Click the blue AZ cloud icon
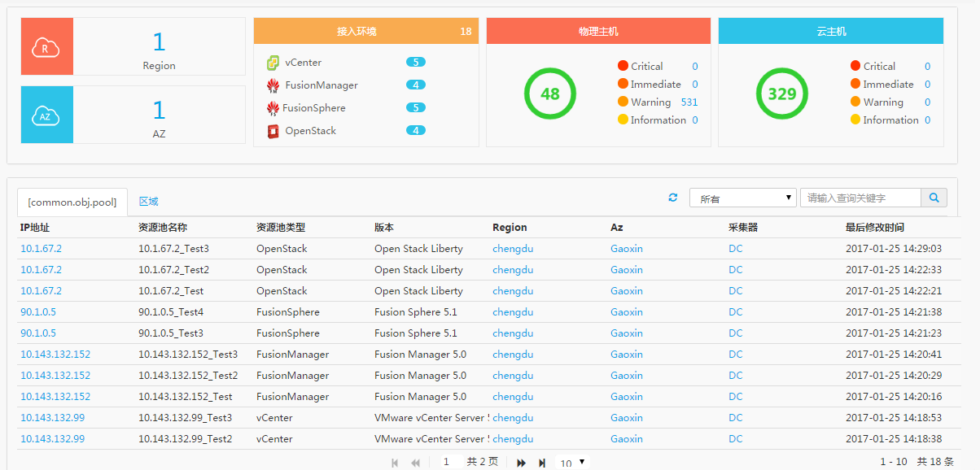This screenshot has height=470, width=980. [x=46, y=115]
